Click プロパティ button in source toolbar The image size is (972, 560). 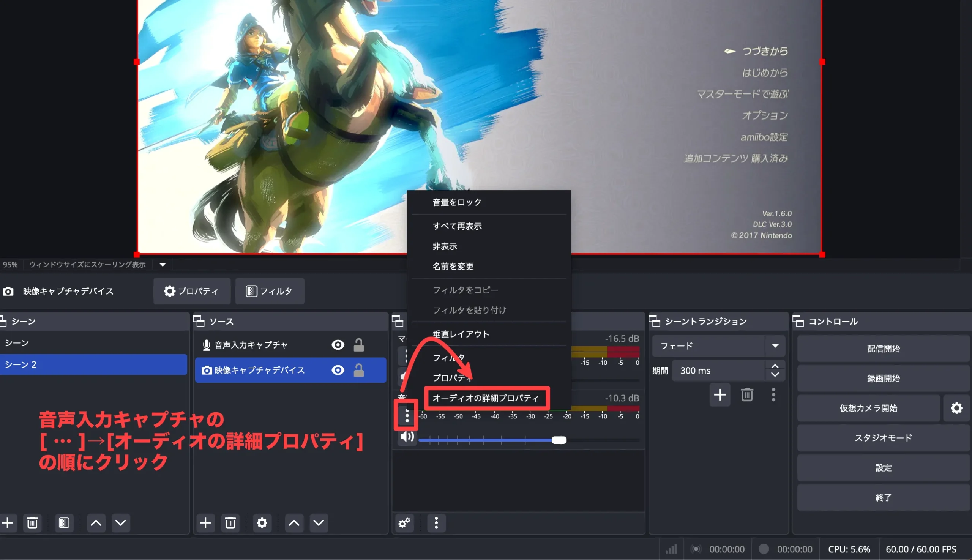pyautogui.click(x=192, y=291)
